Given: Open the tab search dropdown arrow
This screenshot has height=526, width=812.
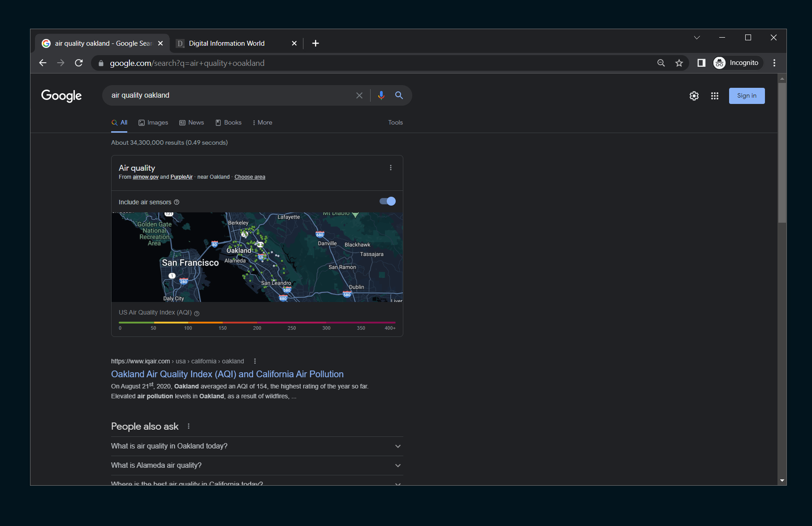Looking at the screenshot, I should (x=697, y=38).
